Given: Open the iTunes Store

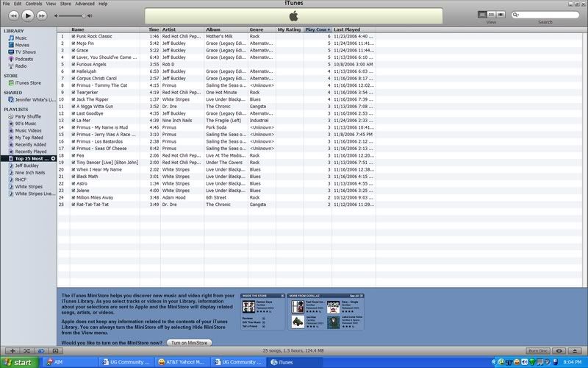Looking at the screenshot, I should coord(25,83).
